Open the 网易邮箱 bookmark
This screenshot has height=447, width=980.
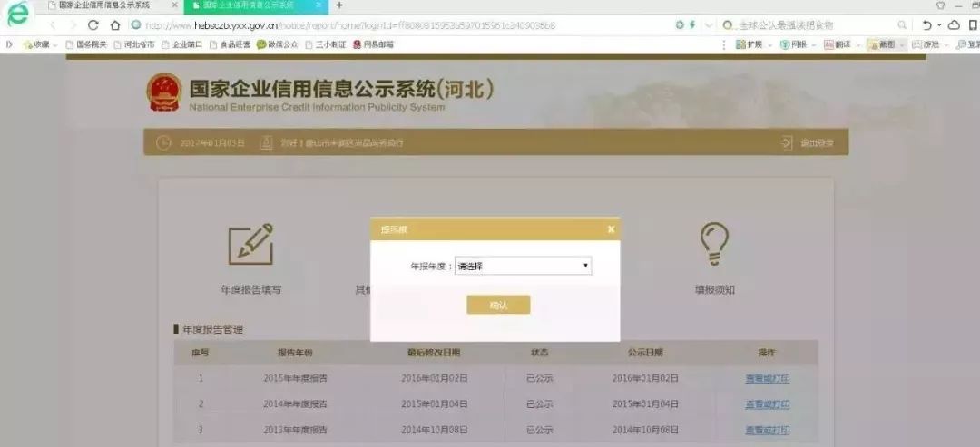coord(374,45)
